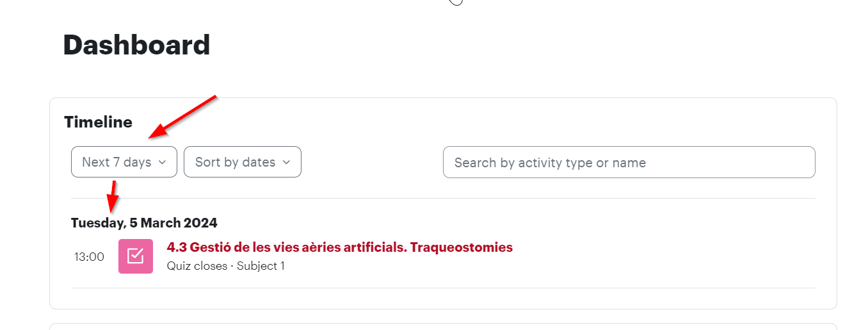Open quiz 4.3 Gestió de les vies aèries
This screenshot has height=330, width=868.
click(340, 247)
